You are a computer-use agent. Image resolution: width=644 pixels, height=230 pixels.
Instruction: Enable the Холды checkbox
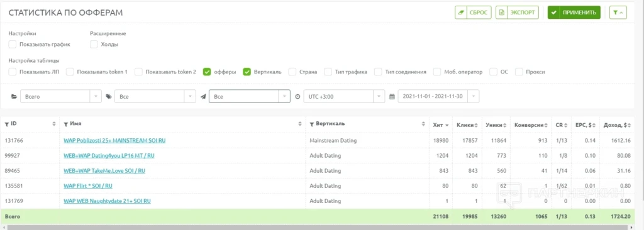click(x=94, y=45)
